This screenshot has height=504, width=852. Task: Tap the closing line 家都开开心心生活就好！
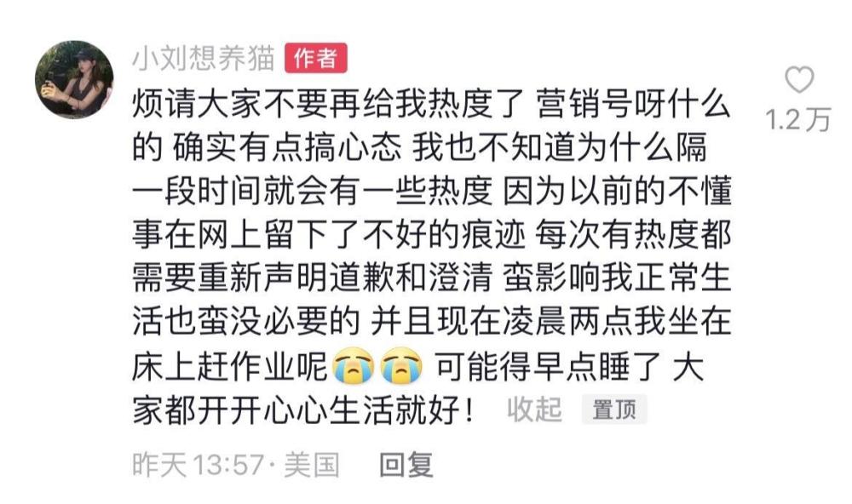[304, 410]
